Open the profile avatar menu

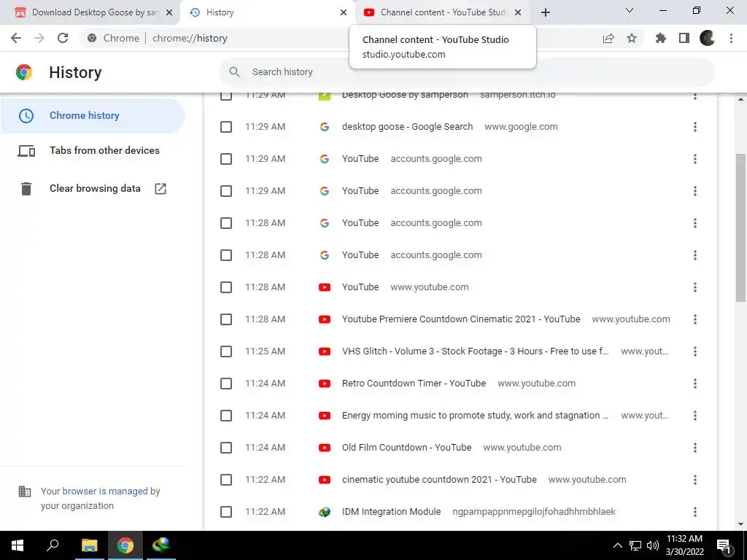707,38
